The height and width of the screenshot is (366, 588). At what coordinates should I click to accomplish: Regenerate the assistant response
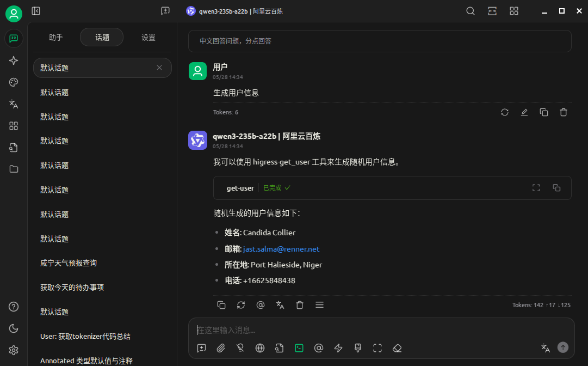(241, 305)
